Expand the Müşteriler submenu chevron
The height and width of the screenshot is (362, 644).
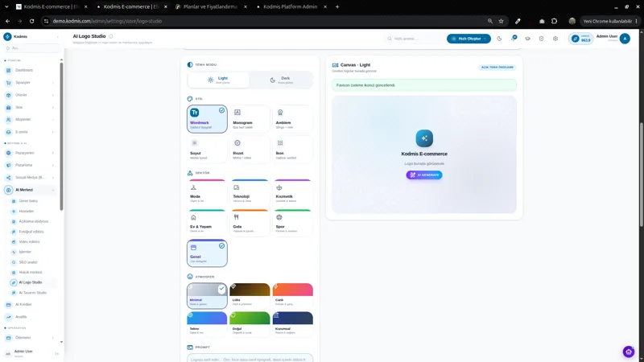pos(53,119)
